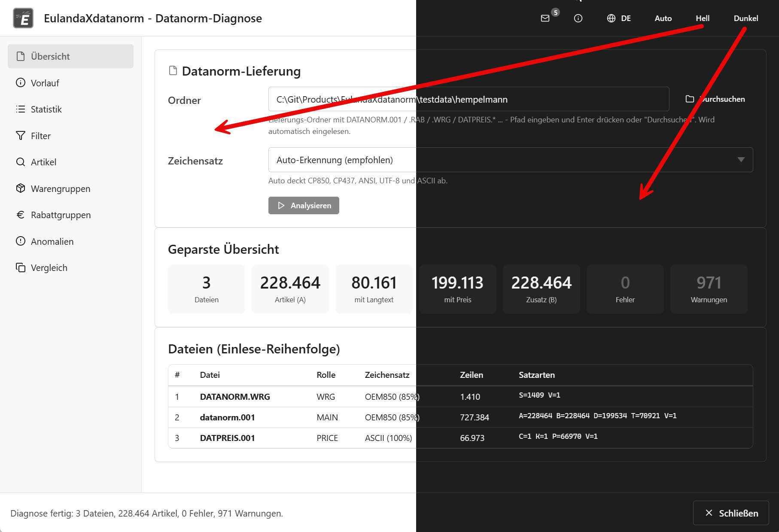The width and height of the screenshot is (779, 532).
Task: Click the Zeilen column header
Action: (x=472, y=375)
